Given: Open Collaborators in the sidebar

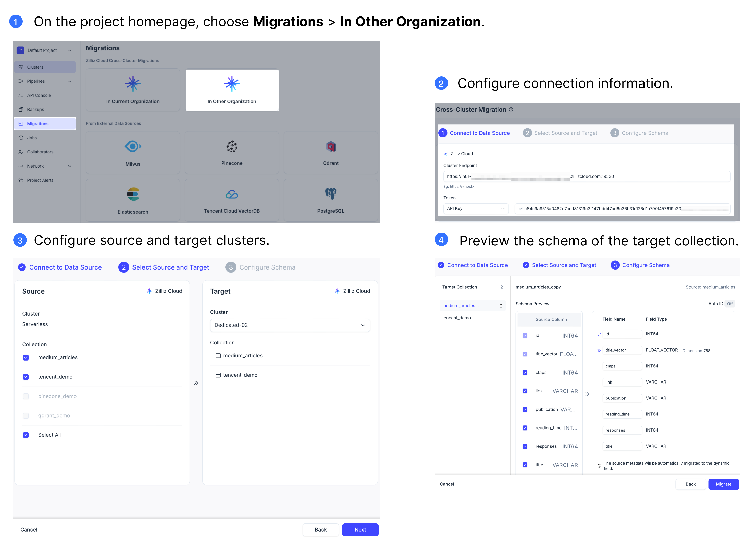Looking at the screenshot, I should 45,152.
